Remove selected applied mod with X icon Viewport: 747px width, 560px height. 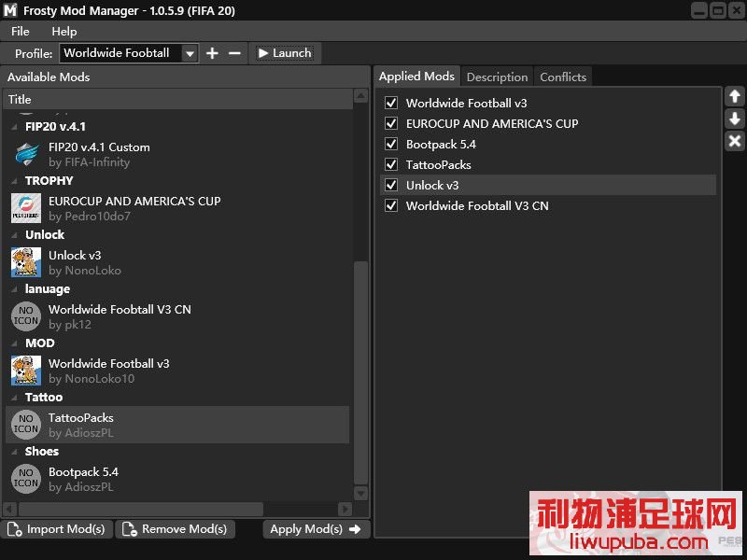point(735,141)
